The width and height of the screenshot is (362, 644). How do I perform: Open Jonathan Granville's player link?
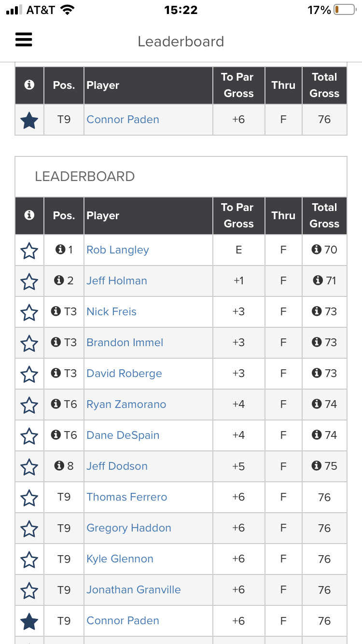[x=133, y=589]
